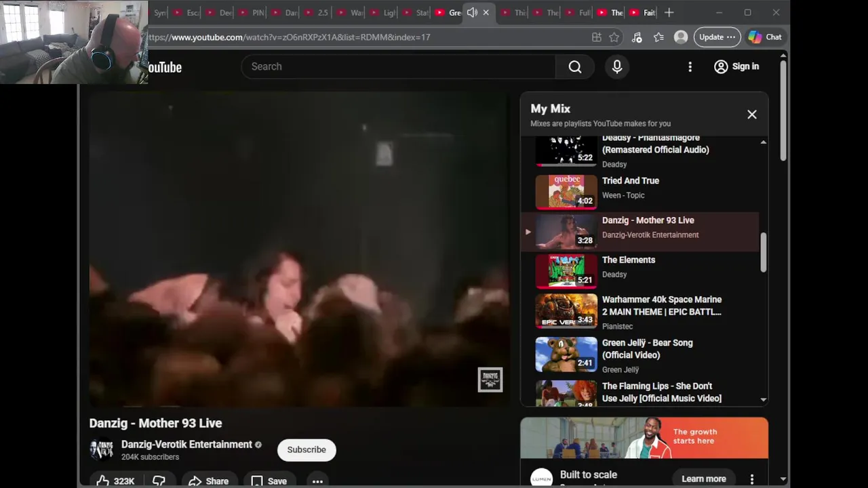The image size is (868, 488).
Task: Save the video to a playlist
Action: tap(269, 481)
